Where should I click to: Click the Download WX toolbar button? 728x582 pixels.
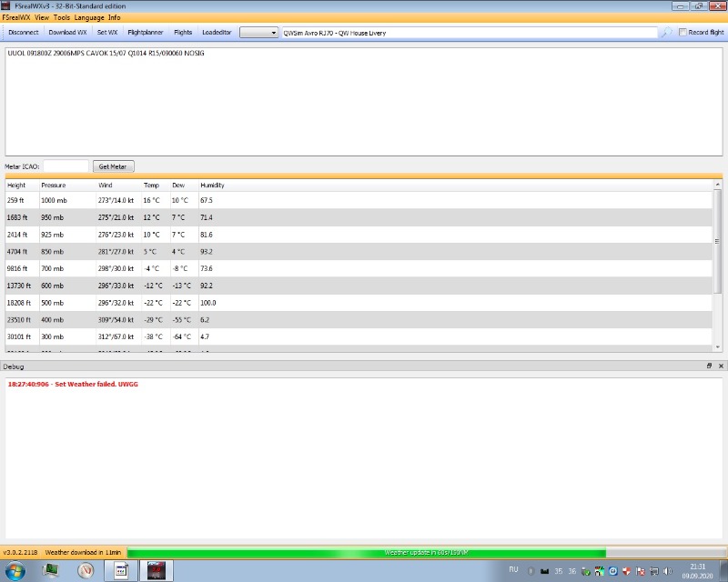coord(67,32)
